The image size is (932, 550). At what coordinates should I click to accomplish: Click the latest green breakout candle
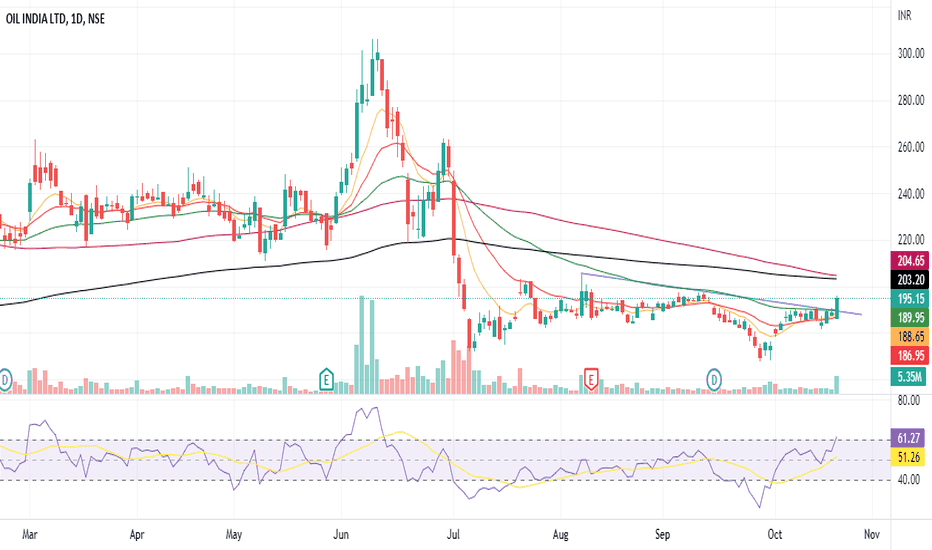coord(837,307)
